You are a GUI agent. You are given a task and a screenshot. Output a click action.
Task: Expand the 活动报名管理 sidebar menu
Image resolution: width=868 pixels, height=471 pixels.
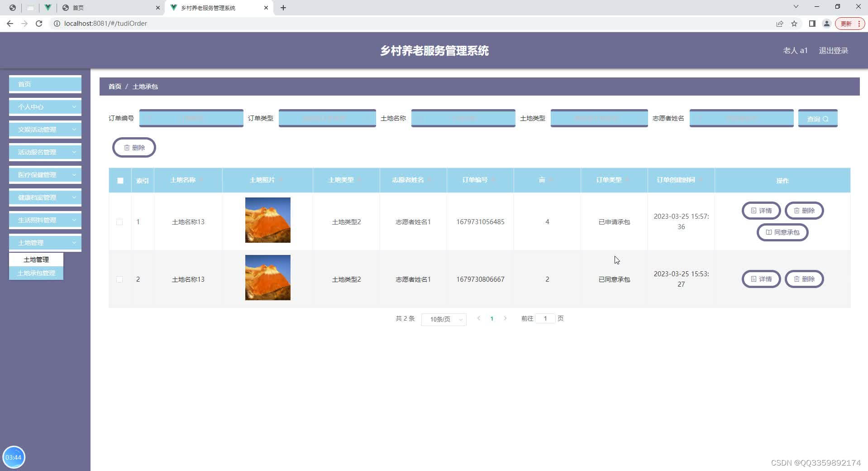click(45, 152)
